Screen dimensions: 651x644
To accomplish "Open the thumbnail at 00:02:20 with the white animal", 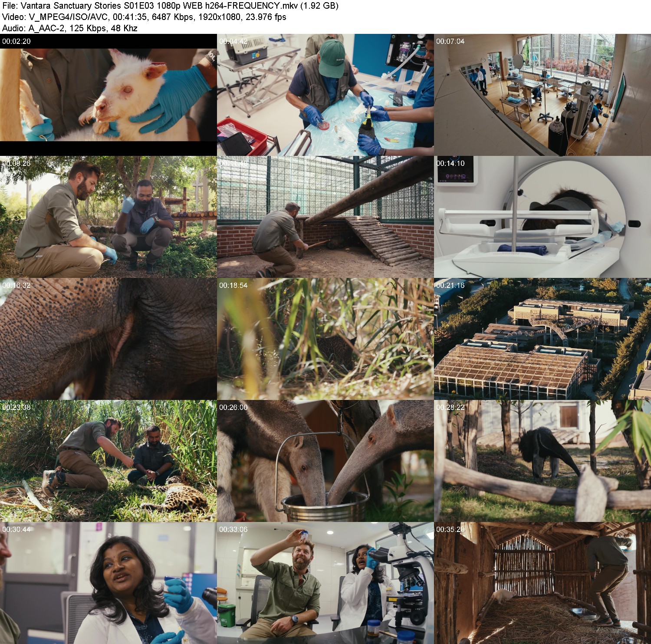I will (x=108, y=95).
